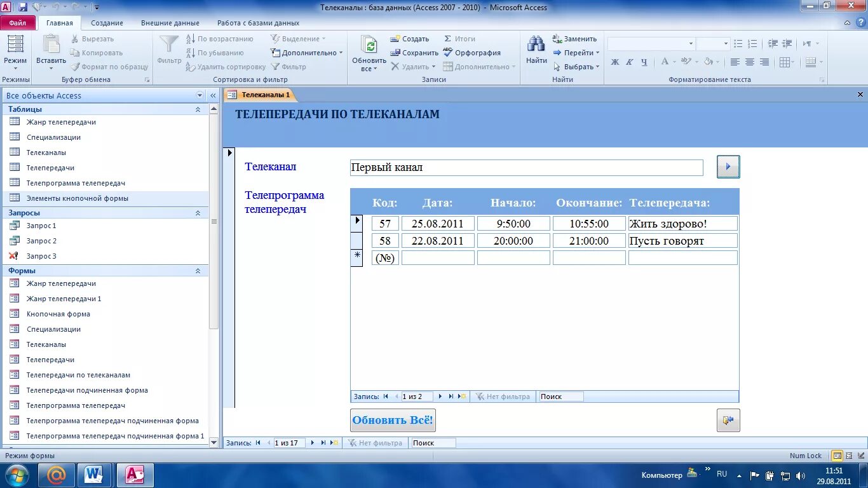Select the Телеканалы 1 document tab
The width and height of the screenshot is (868, 488).
coord(259,95)
